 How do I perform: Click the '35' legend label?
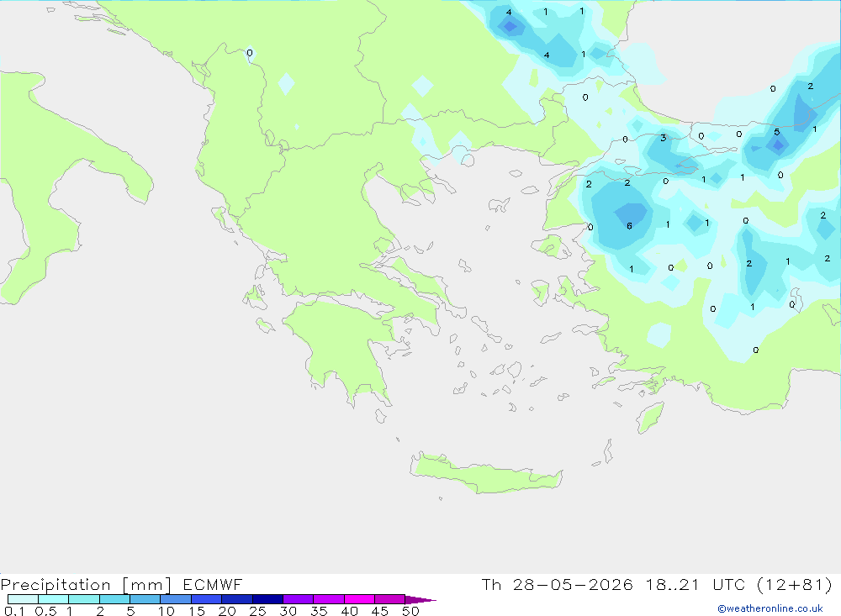pos(319,611)
